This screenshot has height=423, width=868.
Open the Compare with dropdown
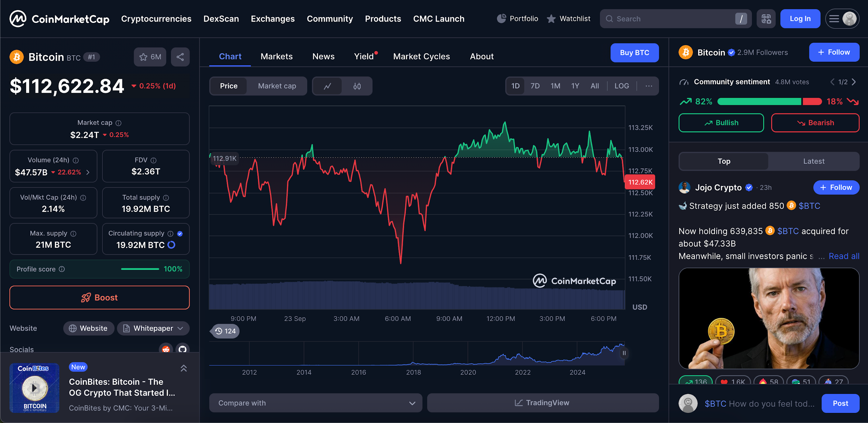[x=316, y=403]
